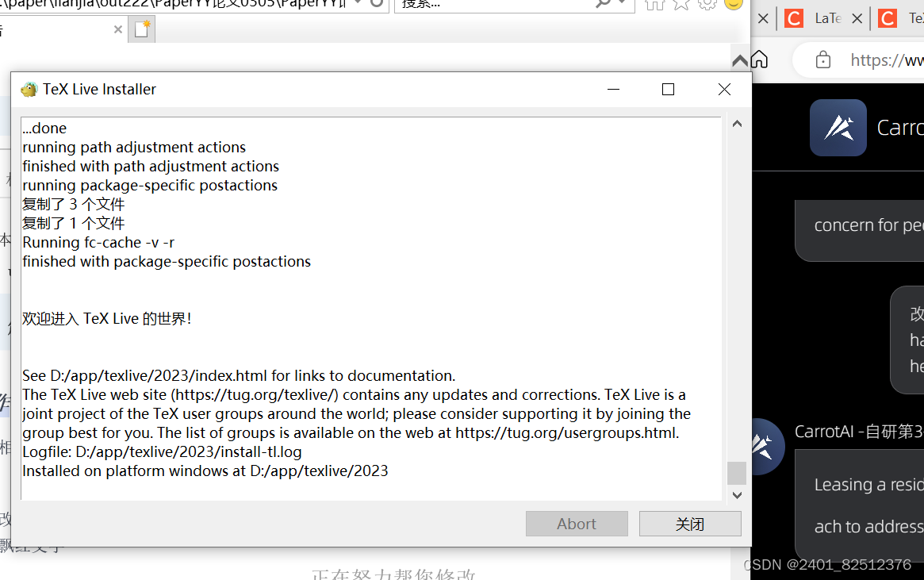Click the installer log scrollbar thumb
The height and width of the screenshot is (580, 924).
tap(737, 473)
